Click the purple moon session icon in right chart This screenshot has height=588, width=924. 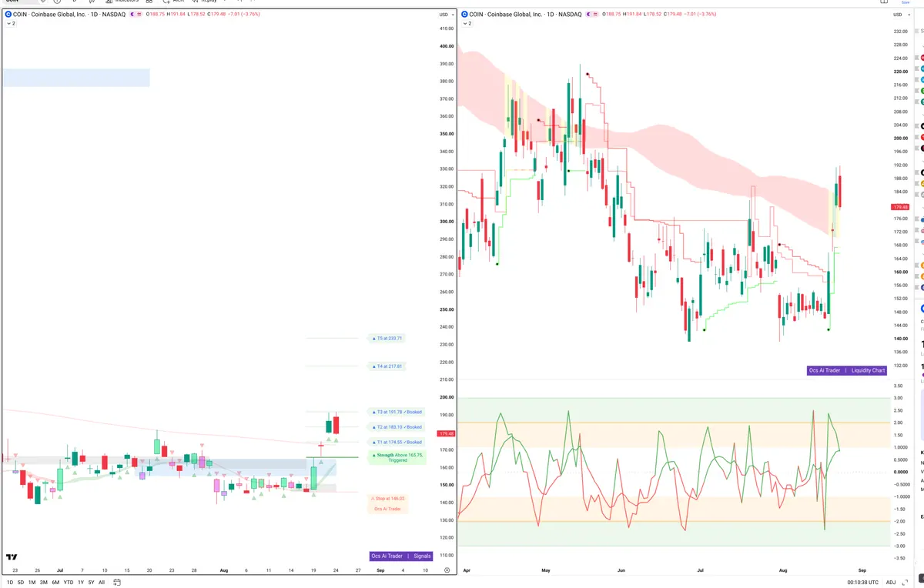[589, 15]
